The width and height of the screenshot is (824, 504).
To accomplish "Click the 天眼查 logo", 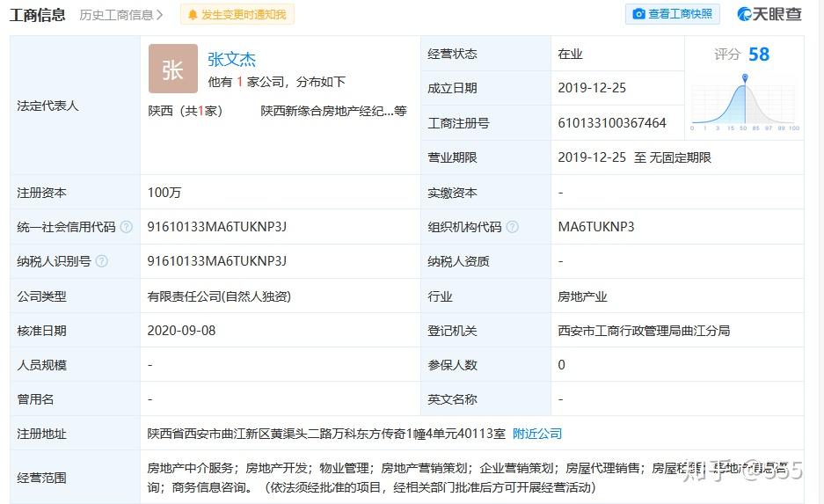I will tap(769, 14).
